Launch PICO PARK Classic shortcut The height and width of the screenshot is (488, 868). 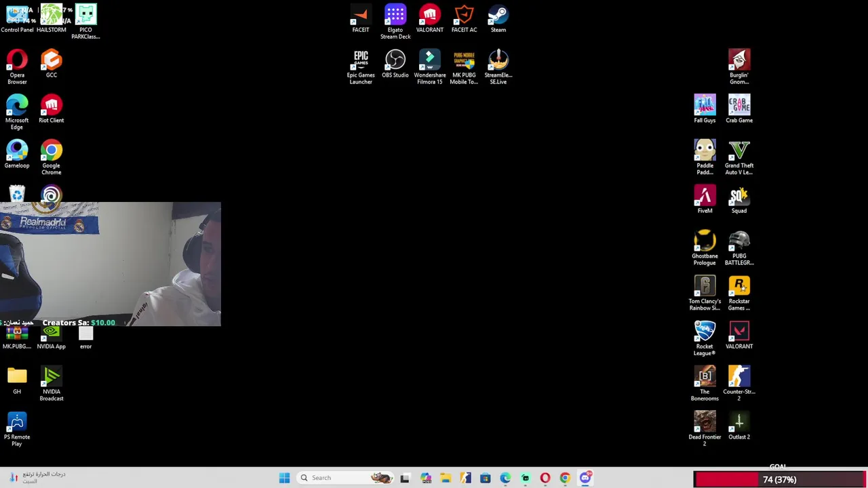85,22
